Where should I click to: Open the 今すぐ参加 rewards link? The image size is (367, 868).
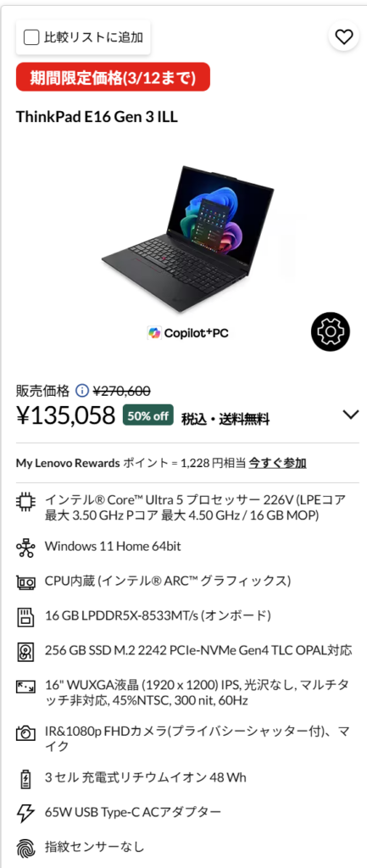[x=277, y=463]
